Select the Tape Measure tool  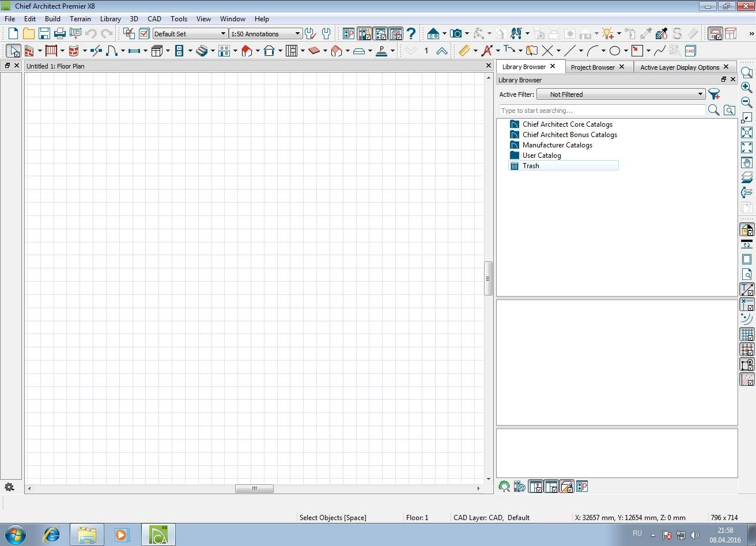(x=464, y=51)
